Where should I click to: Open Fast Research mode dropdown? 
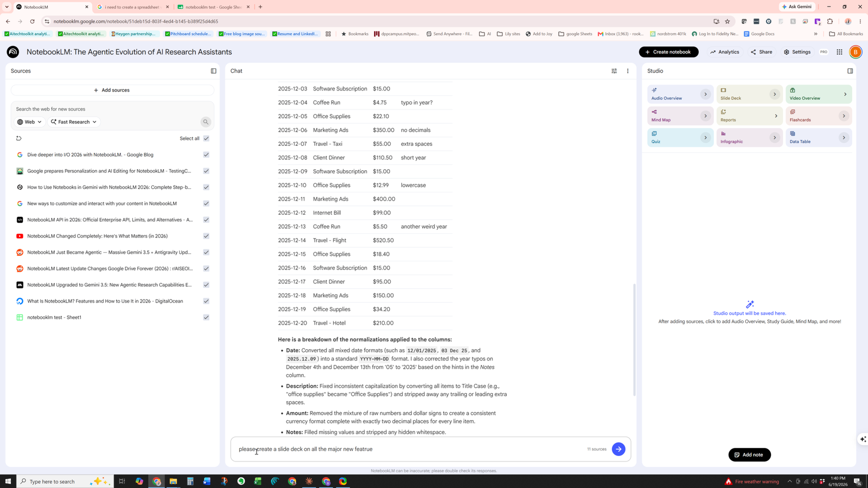74,122
